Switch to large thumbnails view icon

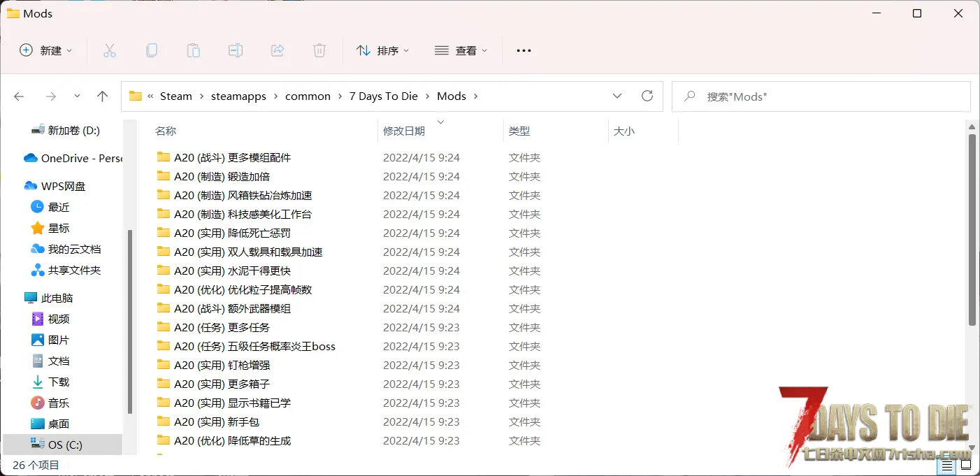(966, 466)
